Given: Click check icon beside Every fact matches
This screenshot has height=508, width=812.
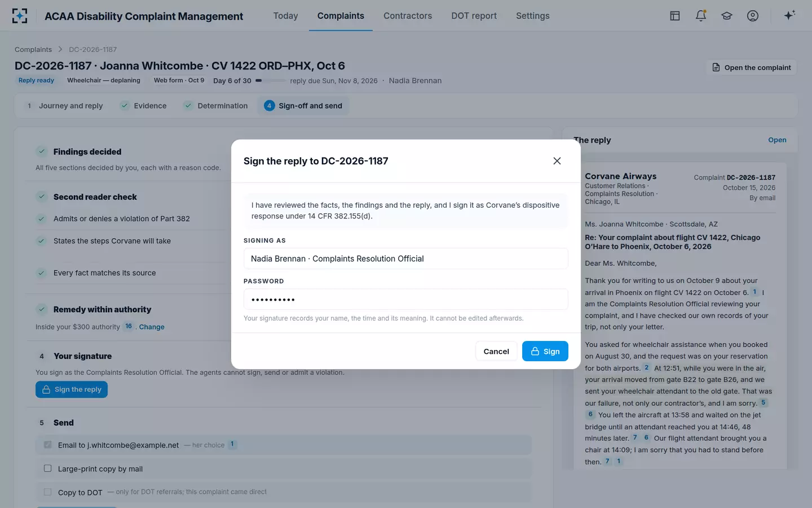Looking at the screenshot, I should click(41, 273).
